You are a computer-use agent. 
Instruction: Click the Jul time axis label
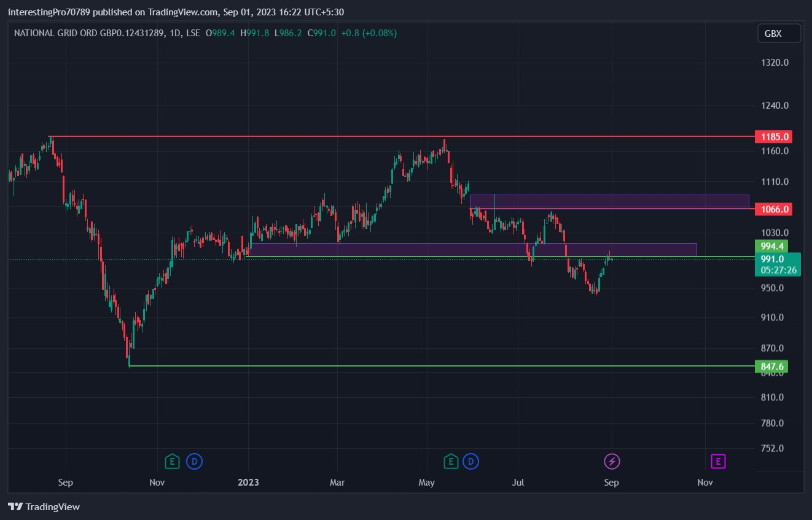pyautogui.click(x=518, y=483)
